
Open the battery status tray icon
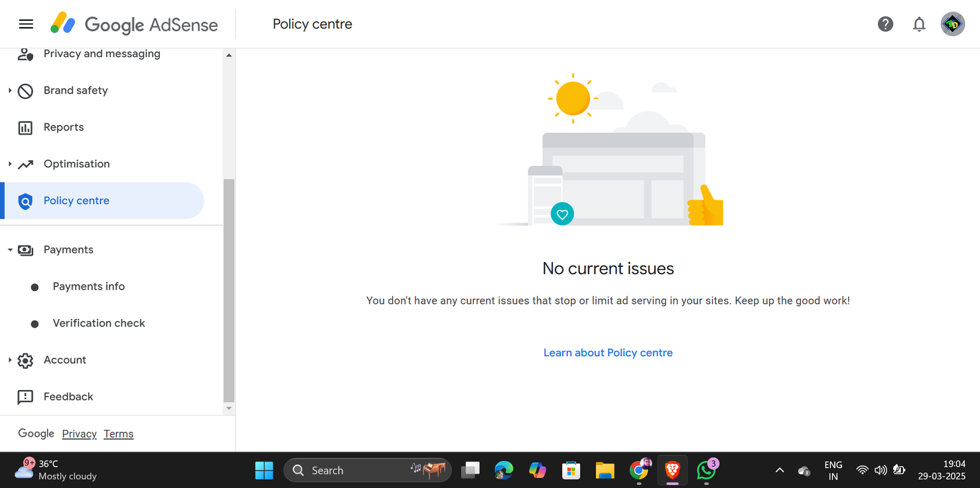pyautogui.click(x=899, y=470)
